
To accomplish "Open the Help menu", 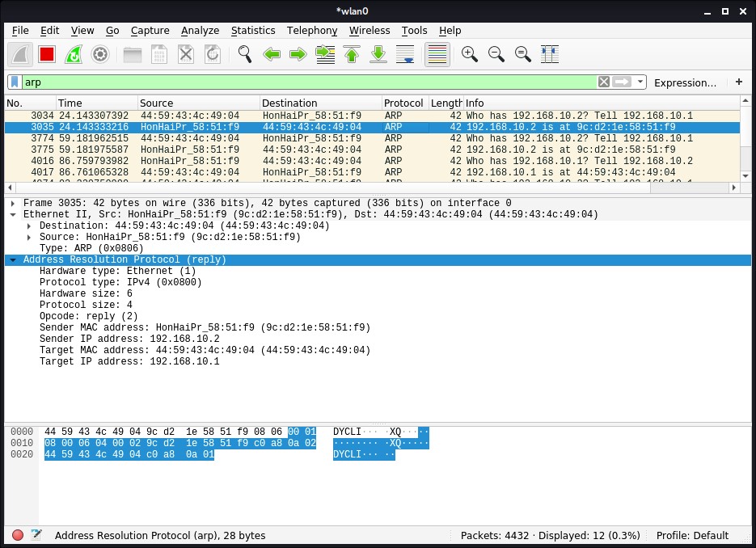I will click(450, 31).
